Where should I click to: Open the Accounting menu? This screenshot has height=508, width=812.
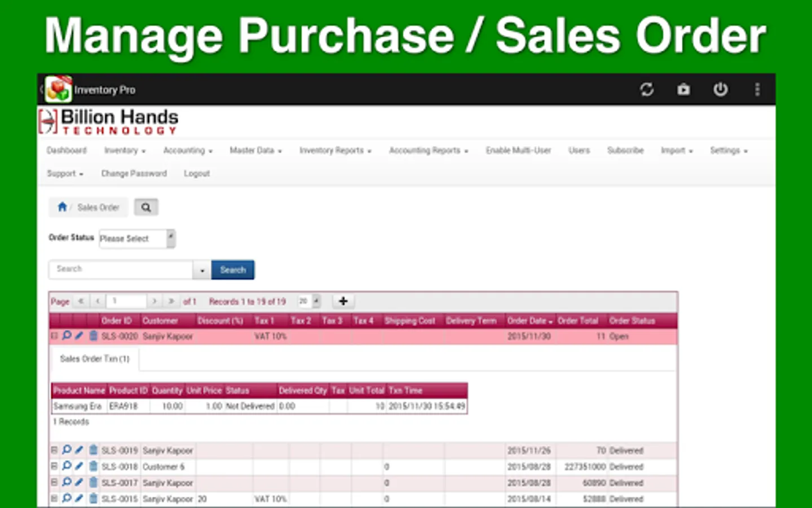click(188, 150)
